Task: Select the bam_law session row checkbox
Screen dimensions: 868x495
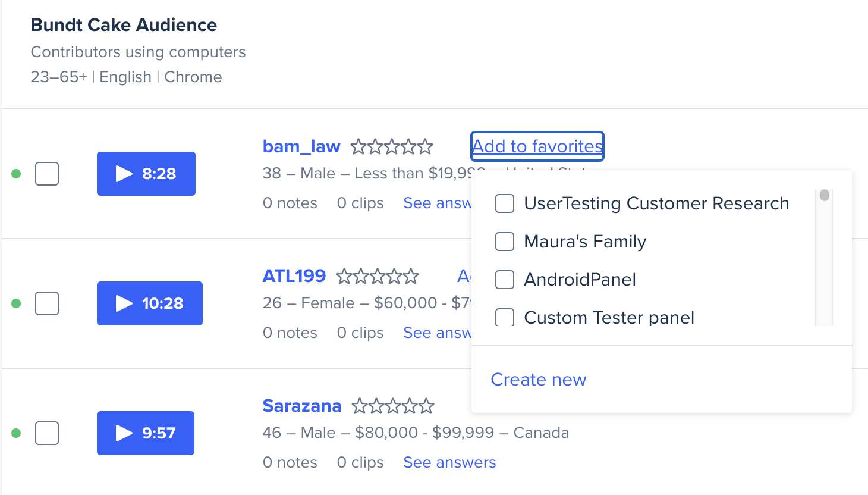Action: [47, 174]
